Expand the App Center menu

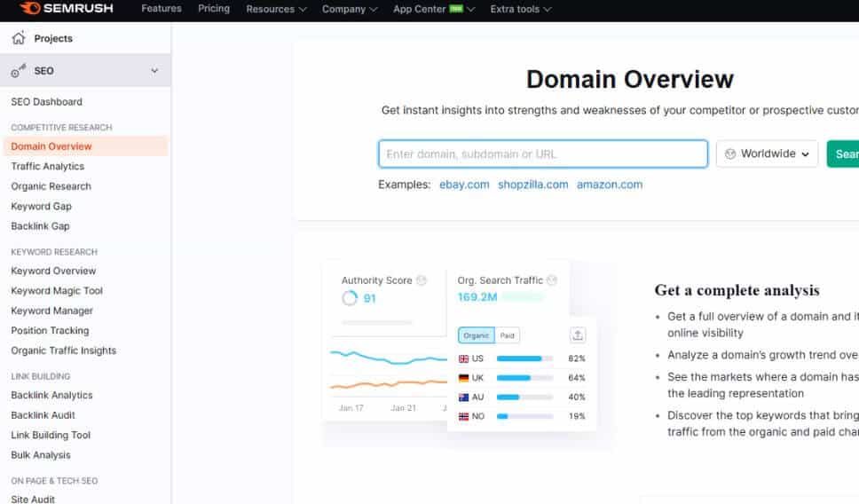pyautogui.click(x=433, y=9)
